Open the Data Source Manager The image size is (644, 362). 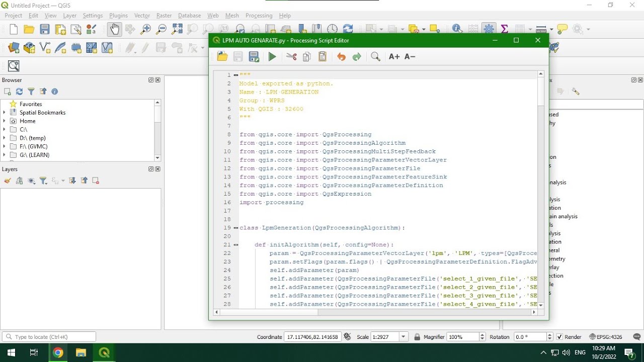14,48
